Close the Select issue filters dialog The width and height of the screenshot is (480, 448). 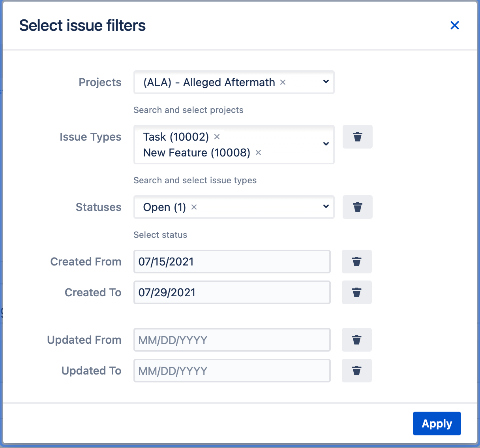(x=455, y=25)
